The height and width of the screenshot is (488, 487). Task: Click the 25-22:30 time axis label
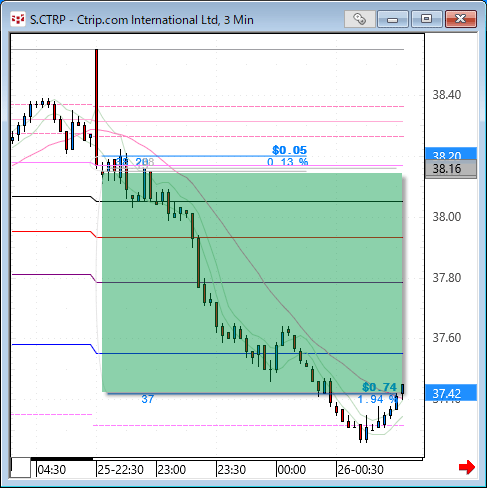pos(120,470)
